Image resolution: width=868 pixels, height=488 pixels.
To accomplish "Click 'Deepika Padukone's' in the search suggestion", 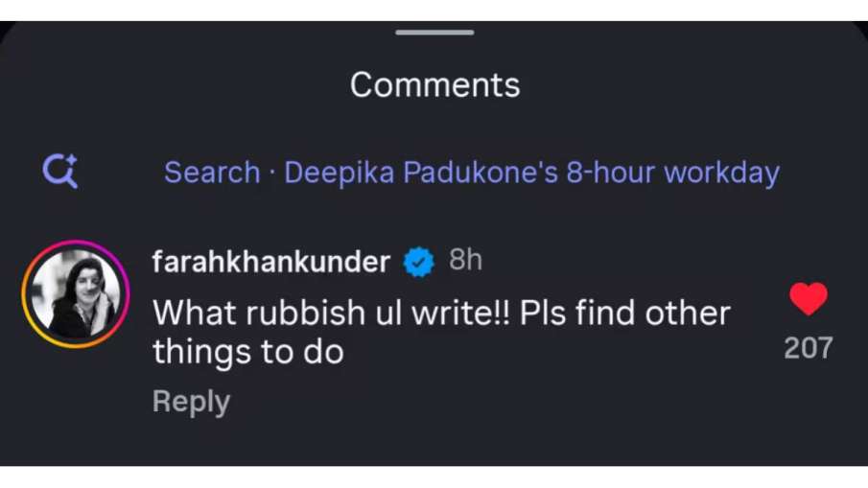I will pyautogui.click(x=422, y=173).
